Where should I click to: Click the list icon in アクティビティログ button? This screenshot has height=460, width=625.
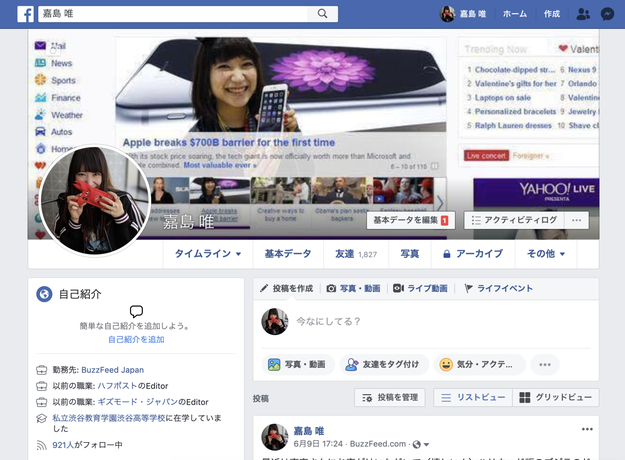(476, 220)
